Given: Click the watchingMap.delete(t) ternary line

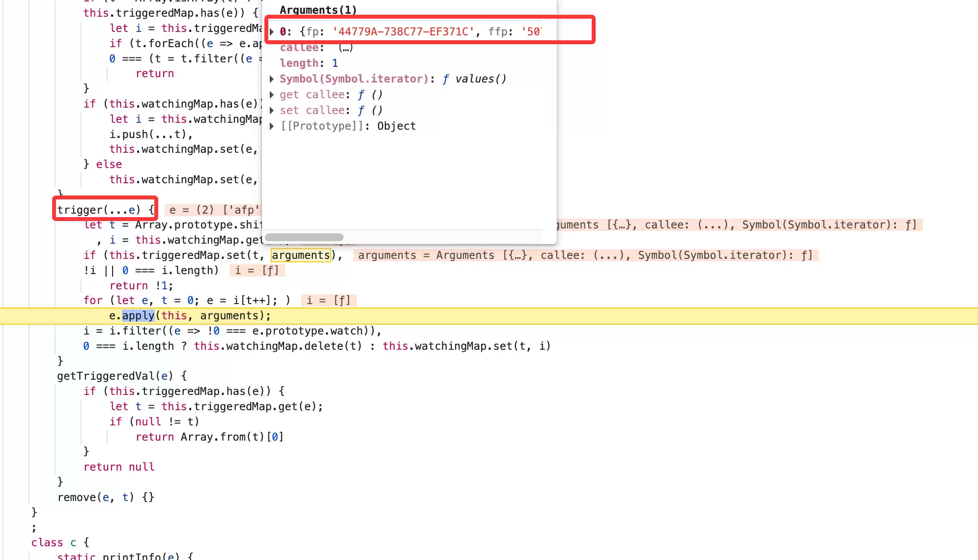Looking at the screenshot, I should coord(317,346).
